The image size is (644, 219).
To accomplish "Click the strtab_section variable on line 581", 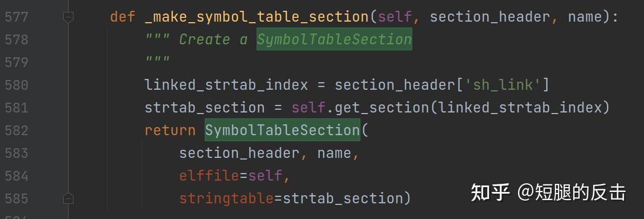I will click(x=204, y=108).
